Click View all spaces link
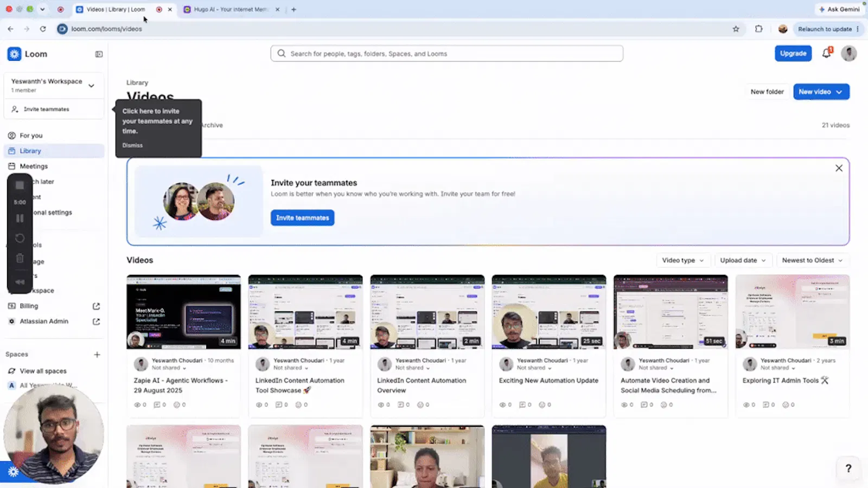 [43, 371]
